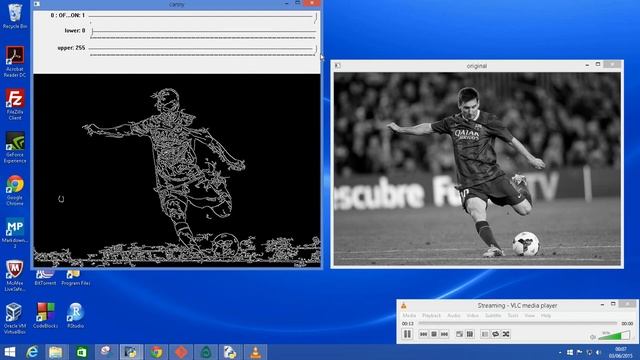Select GeForce Experience desktop icon

pos(15,147)
